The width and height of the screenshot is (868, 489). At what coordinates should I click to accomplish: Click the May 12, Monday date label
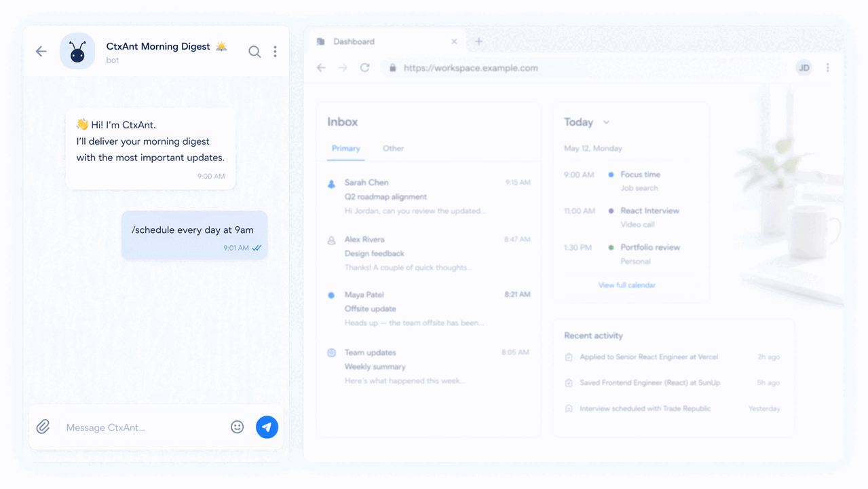pyautogui.click(x=593, y=148)
